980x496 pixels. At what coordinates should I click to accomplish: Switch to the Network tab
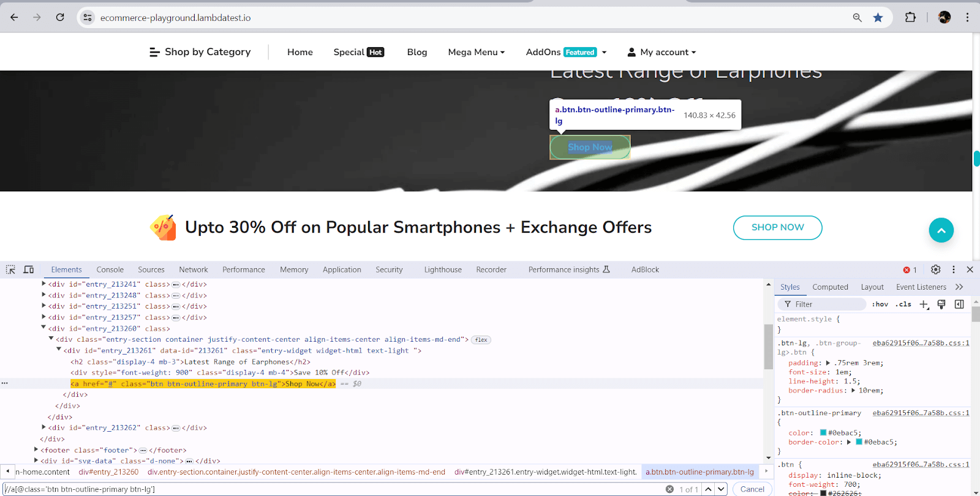[x=194, y=269]
